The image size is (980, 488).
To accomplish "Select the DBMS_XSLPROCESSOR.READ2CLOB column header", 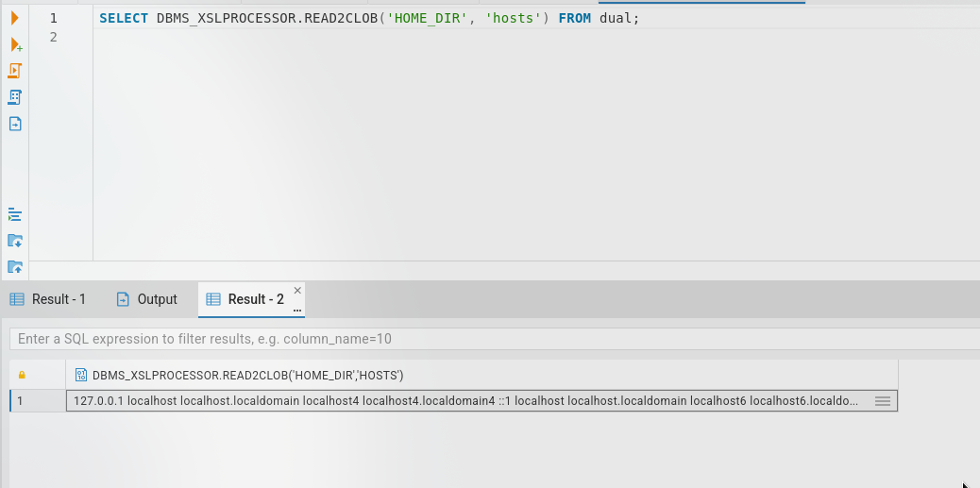I will click(x=482, y=375).
